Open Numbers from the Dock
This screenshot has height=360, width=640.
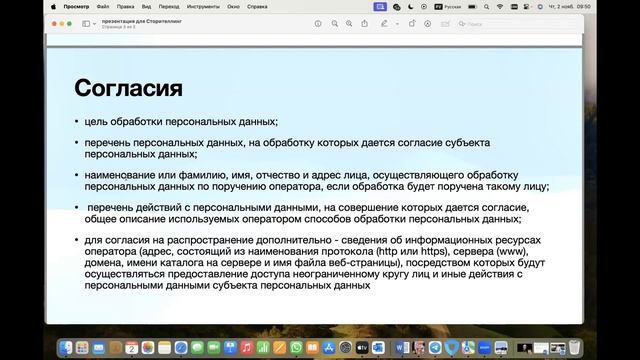tap(263, 348)
